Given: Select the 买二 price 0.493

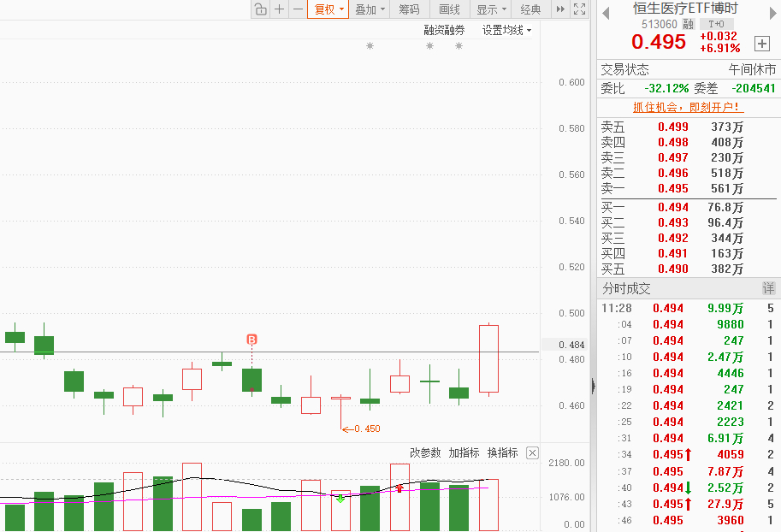Looking at the screenshot, I should click(673, 222).
